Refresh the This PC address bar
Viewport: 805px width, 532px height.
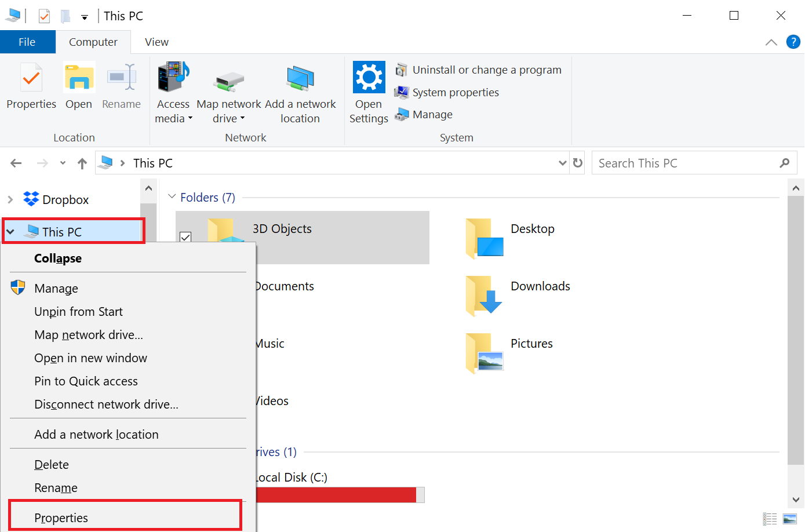[x=578, y=163]
